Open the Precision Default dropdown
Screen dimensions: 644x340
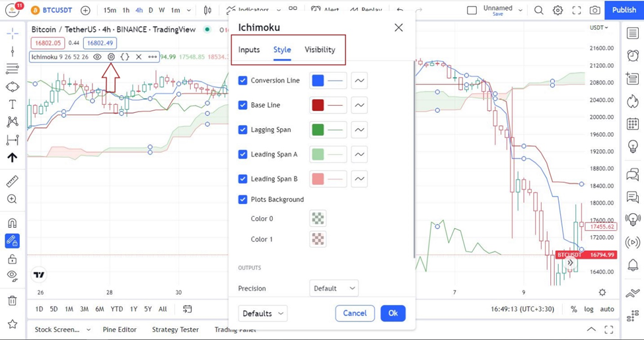pos(334,289)
